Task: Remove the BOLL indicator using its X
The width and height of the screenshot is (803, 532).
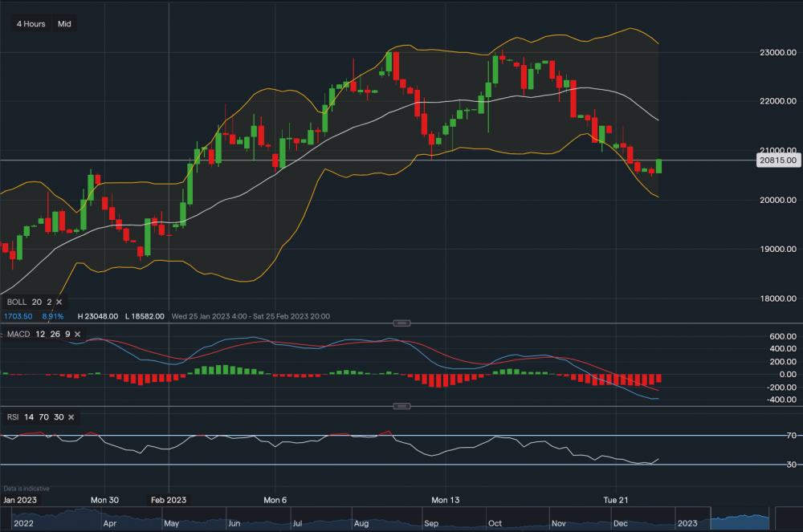Action: coord(59,303)
